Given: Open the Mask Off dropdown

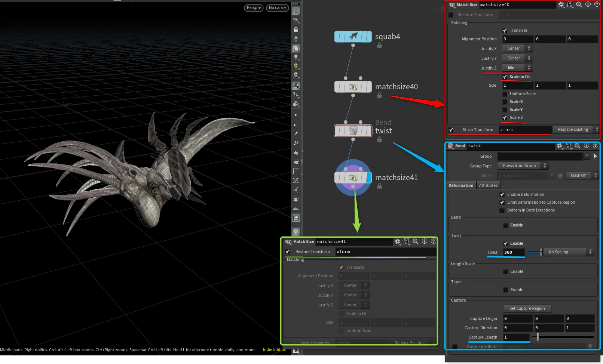Looking at the screenshot, I should pos(582,175).
